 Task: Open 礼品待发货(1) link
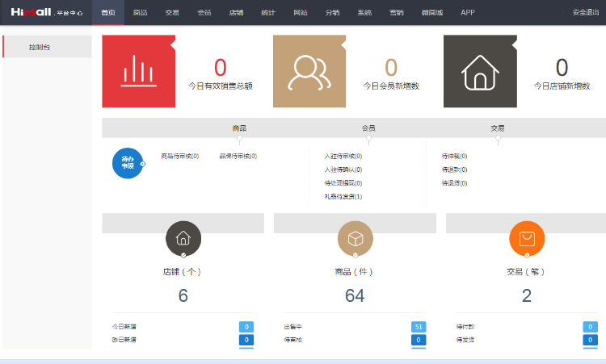pyautogui.click(x=343, y=196)
